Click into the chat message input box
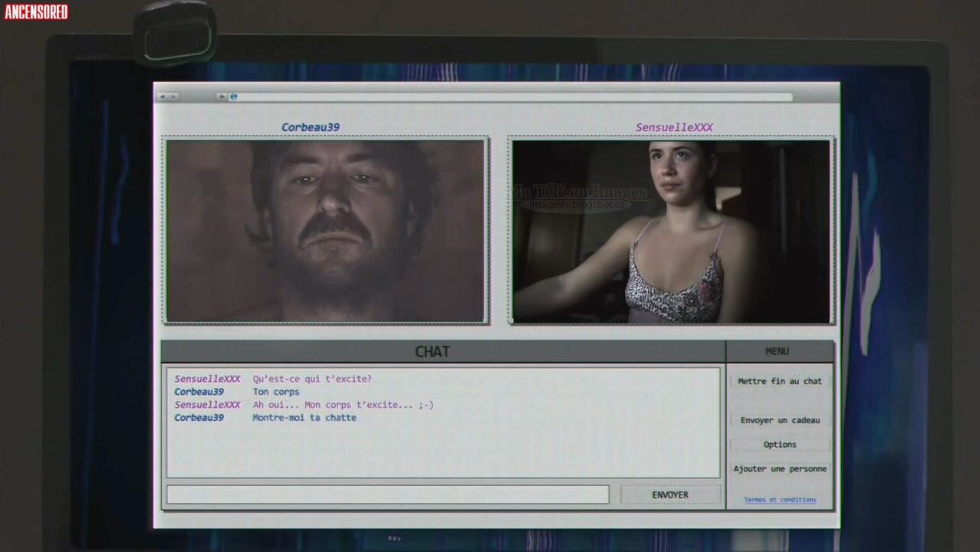Viewport: 980px width, 552px height. tap(387, 495)
